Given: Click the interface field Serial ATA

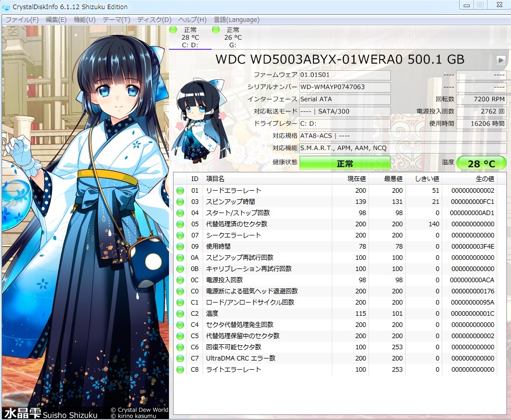Looking at the screenshot, I should click(345, 99).
